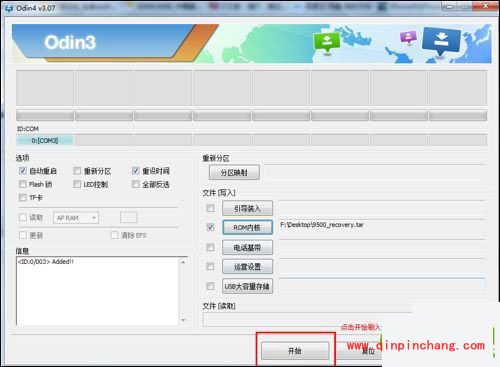Click the 分区映射 button
The image size is (500, 367).
coord(234,172)
